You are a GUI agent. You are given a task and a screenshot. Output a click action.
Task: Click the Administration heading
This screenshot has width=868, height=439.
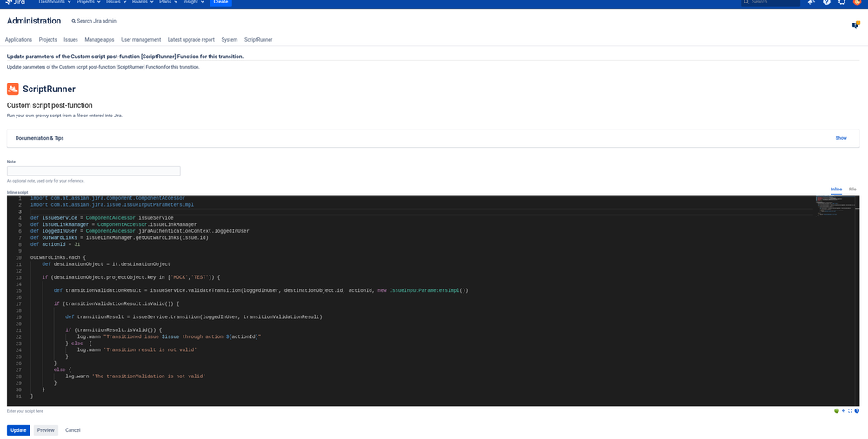pyautogui.click(x=34, y=21)
